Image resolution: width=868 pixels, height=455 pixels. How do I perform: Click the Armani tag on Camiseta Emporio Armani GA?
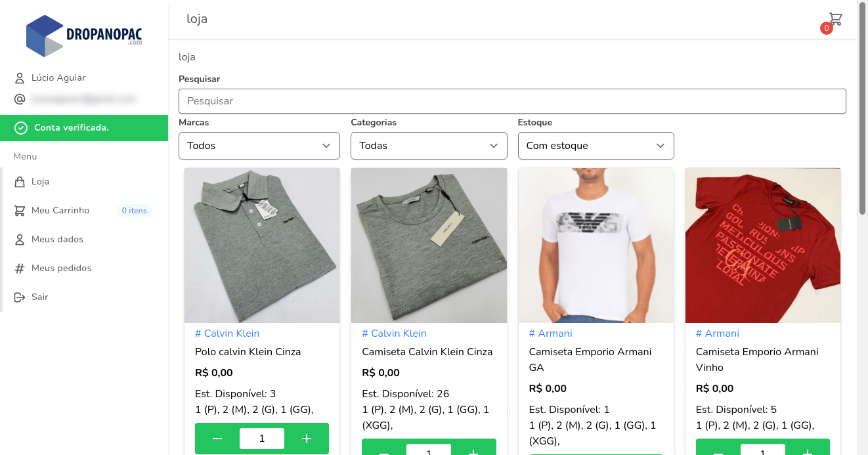pyautogui.click(x=550, y=334)
